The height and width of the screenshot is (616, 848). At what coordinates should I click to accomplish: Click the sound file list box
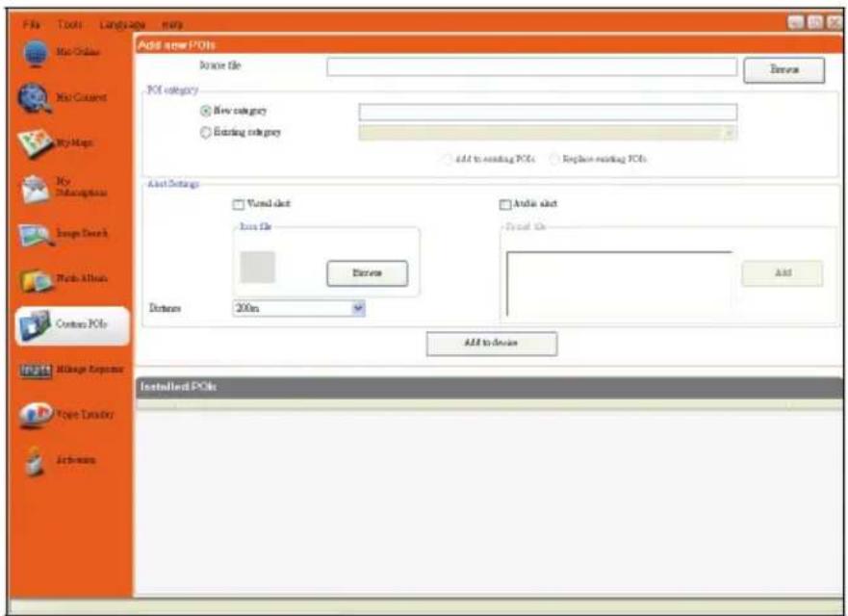619,283
